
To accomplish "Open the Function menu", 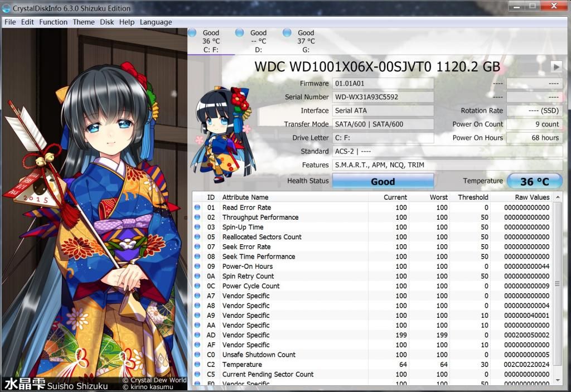I will (53, 22).
